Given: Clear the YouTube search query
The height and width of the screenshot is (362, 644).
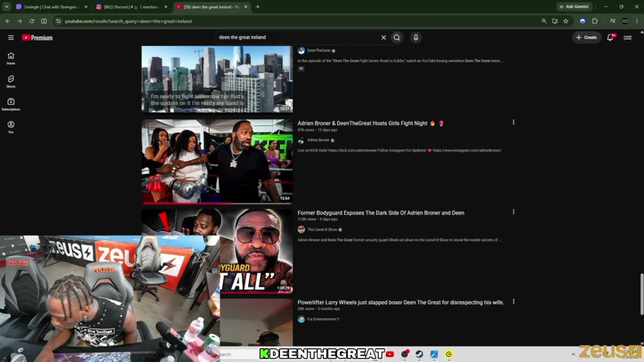Looking at the screenshot, I should (383, 37).
